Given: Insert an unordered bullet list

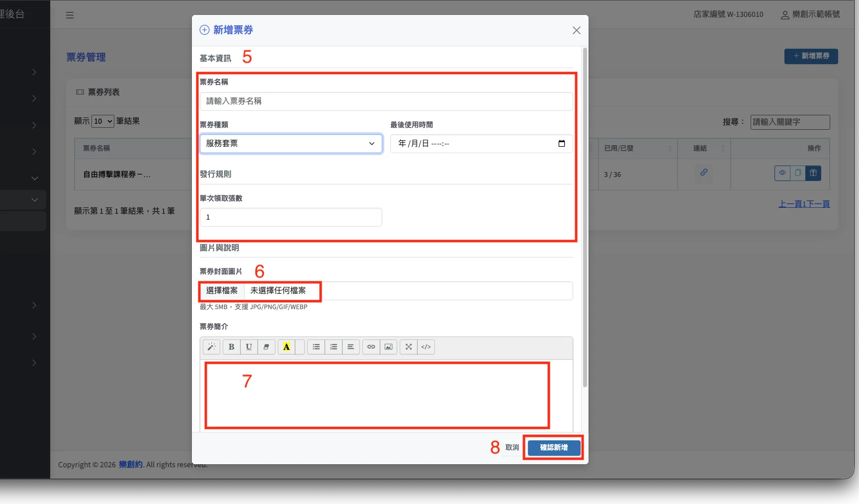Looking at the screenshot, I should pyautogui.click(x=316, y=347).
